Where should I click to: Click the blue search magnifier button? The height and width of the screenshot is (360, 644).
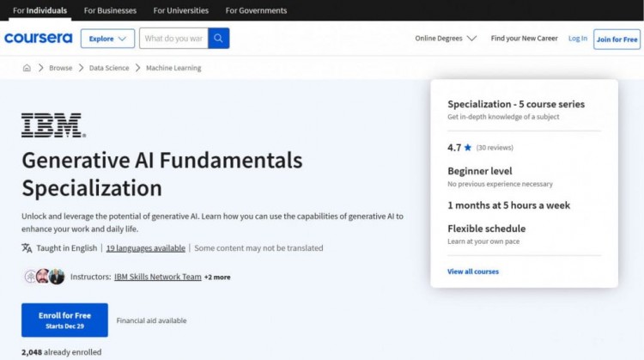pos(218,38)
